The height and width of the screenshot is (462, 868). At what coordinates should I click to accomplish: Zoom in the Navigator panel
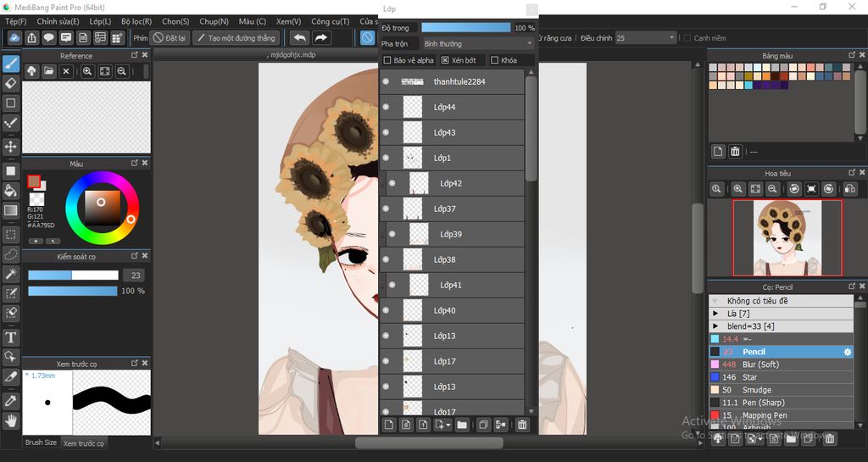point(738,189)
